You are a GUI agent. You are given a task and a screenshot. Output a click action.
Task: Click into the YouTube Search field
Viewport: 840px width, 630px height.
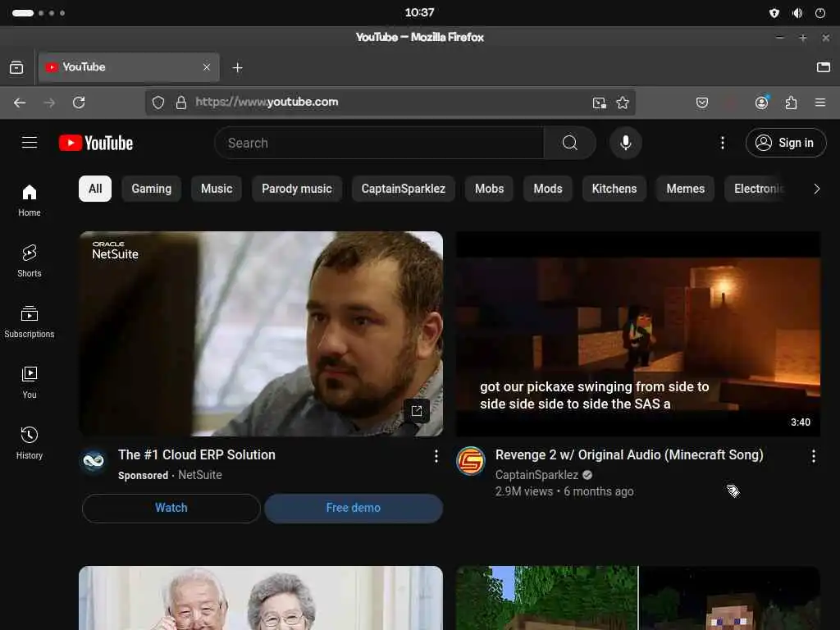[379, 143]
